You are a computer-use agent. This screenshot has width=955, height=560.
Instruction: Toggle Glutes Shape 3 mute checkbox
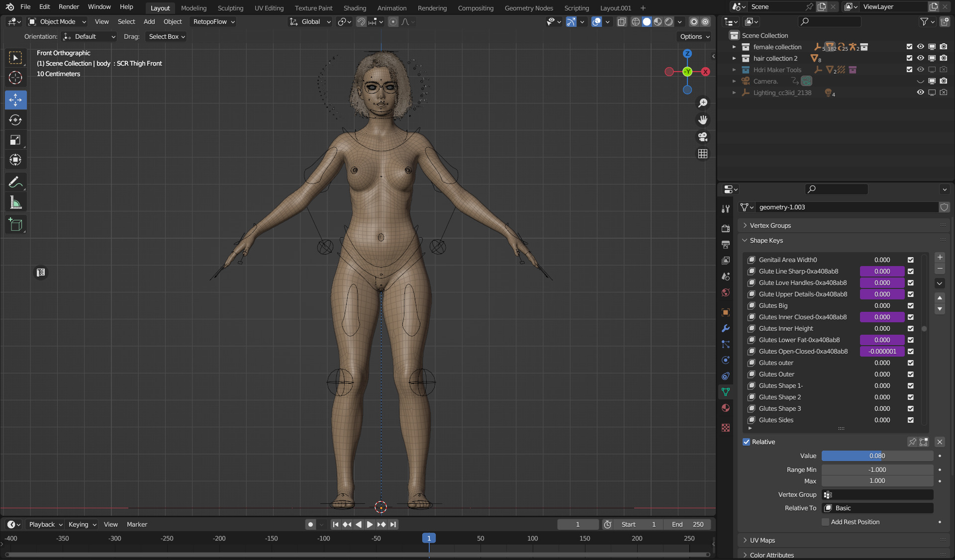(910, 409)
